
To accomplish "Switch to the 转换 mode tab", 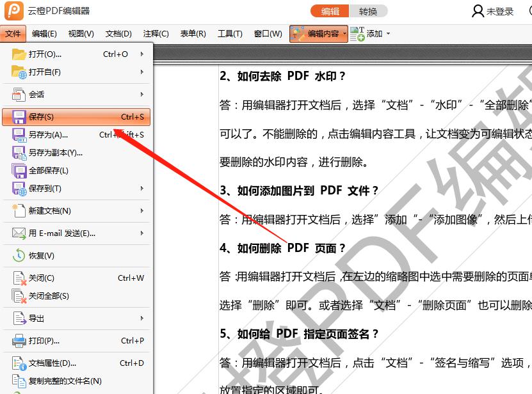I will click(368, 11).
